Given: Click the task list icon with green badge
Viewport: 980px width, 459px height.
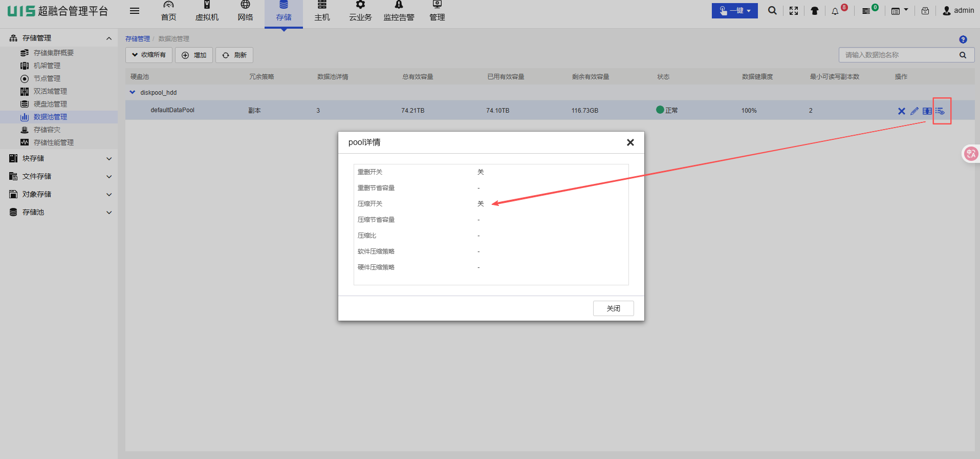Looking at the screenshot, I should [866, 11].
